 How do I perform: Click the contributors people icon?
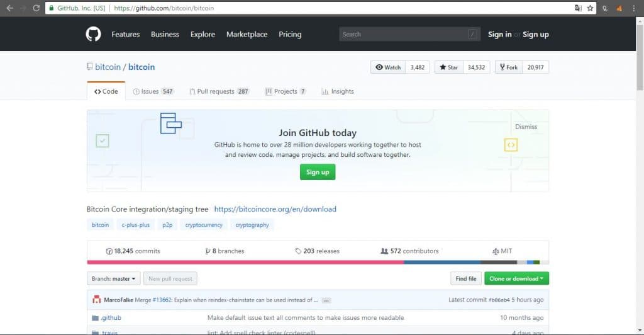point(384,251)
